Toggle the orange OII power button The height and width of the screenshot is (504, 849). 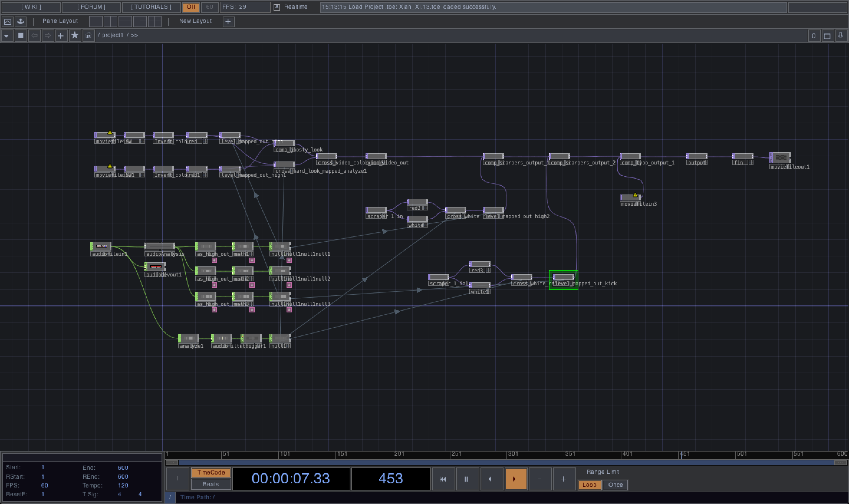coord(191,7)
